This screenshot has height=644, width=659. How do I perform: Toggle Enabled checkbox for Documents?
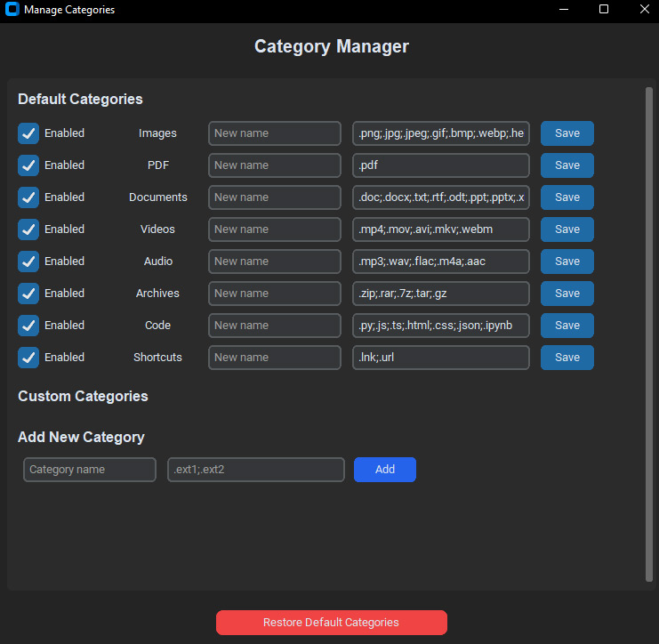(28, 197)
